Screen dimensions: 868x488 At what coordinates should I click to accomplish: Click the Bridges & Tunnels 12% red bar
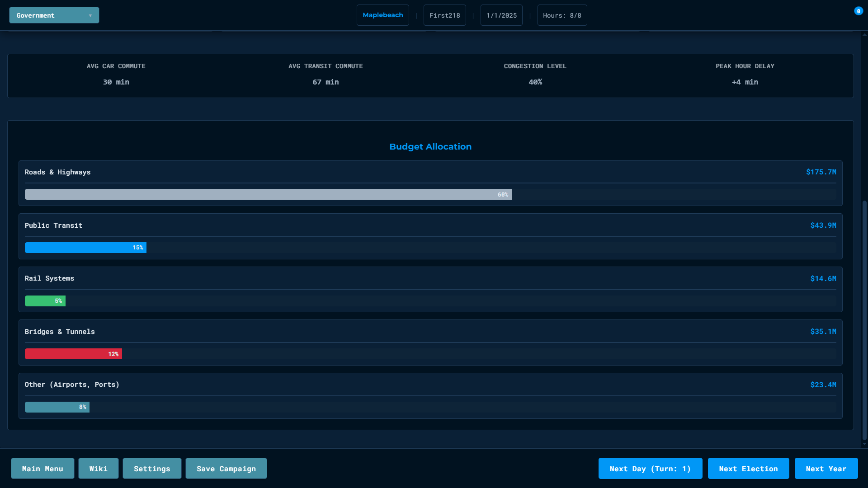(73, 354)
